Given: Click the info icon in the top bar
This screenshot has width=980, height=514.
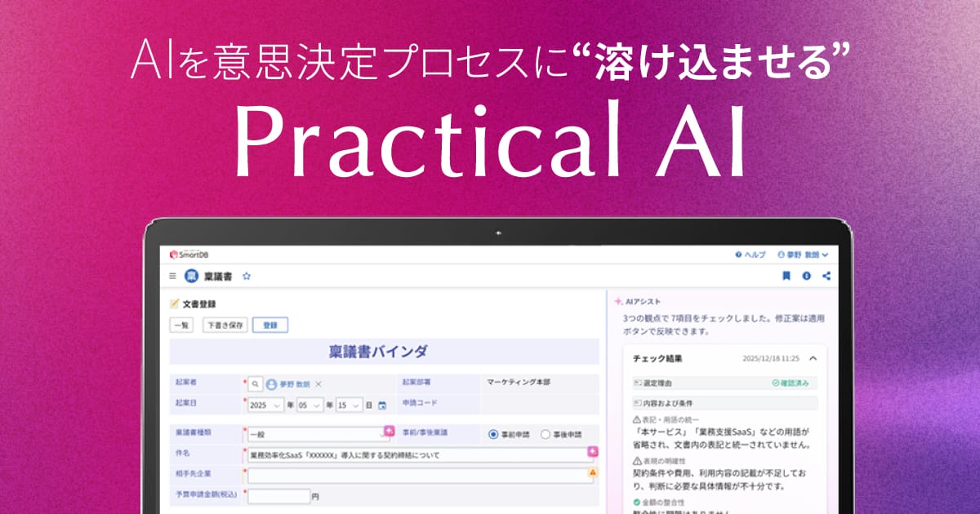Looking at the screenshot, I should (806, 275).
